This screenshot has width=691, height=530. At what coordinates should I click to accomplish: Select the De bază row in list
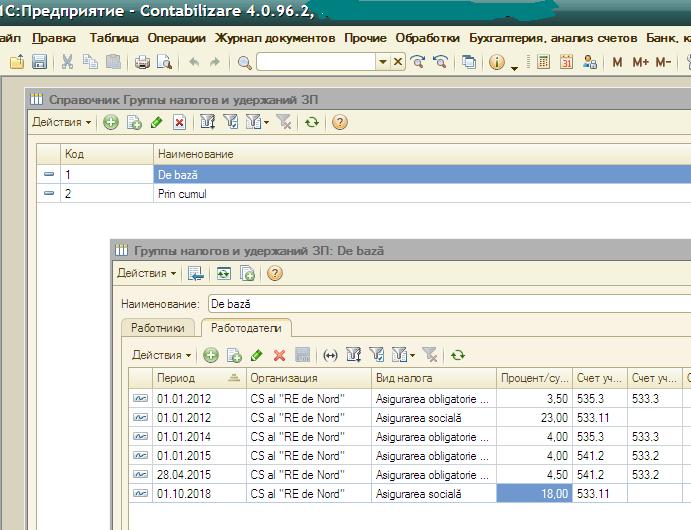coord(364,174)
